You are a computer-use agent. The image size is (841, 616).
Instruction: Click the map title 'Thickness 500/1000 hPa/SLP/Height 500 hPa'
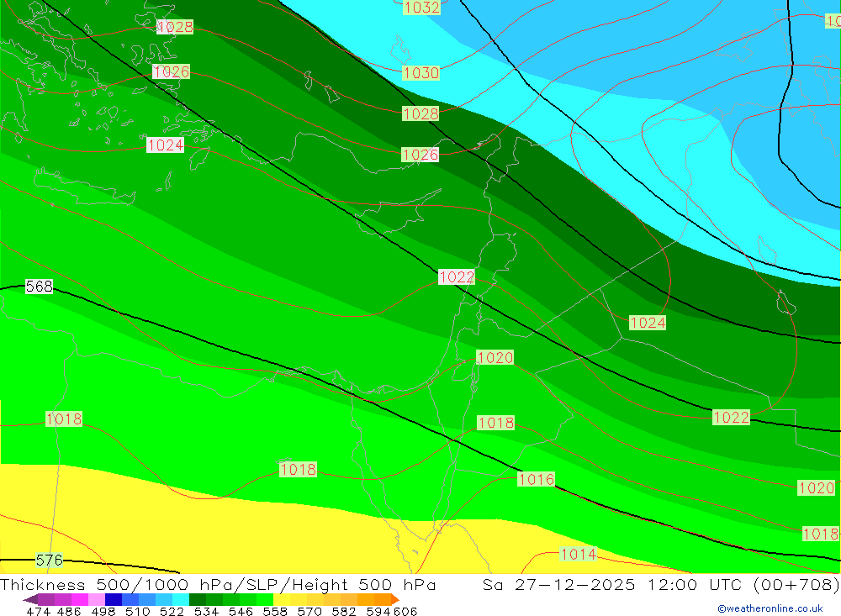218,584
